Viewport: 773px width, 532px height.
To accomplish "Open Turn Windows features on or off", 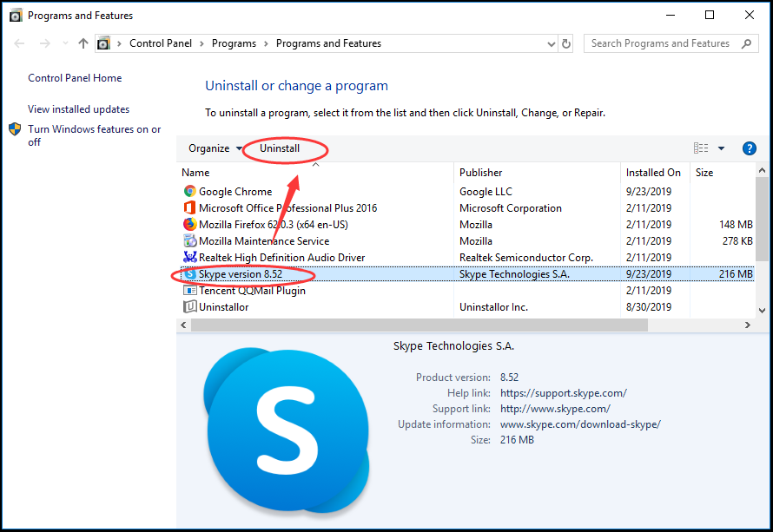I will [95, 135].
